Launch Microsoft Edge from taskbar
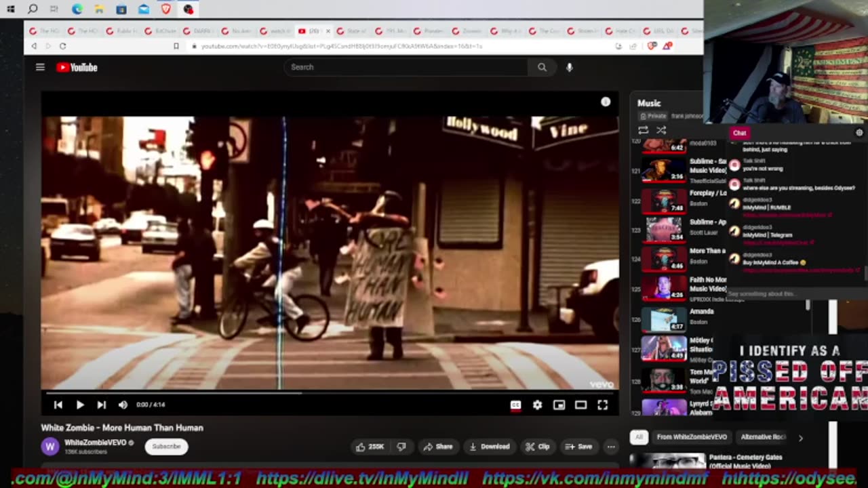Screen dimensions: 868x488 pos(77,9)
